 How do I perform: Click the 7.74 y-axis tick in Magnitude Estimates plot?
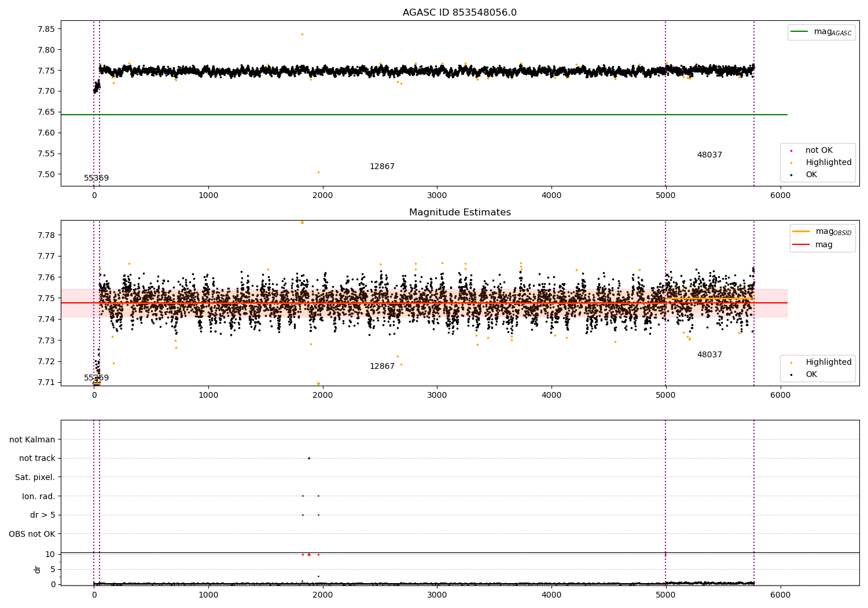[x=46, y=320]
